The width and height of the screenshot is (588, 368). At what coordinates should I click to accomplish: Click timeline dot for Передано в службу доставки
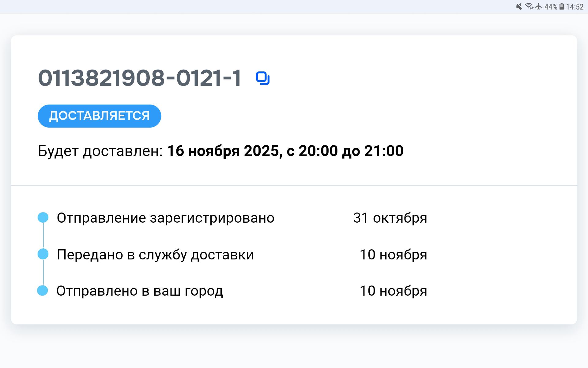[43, 254]
